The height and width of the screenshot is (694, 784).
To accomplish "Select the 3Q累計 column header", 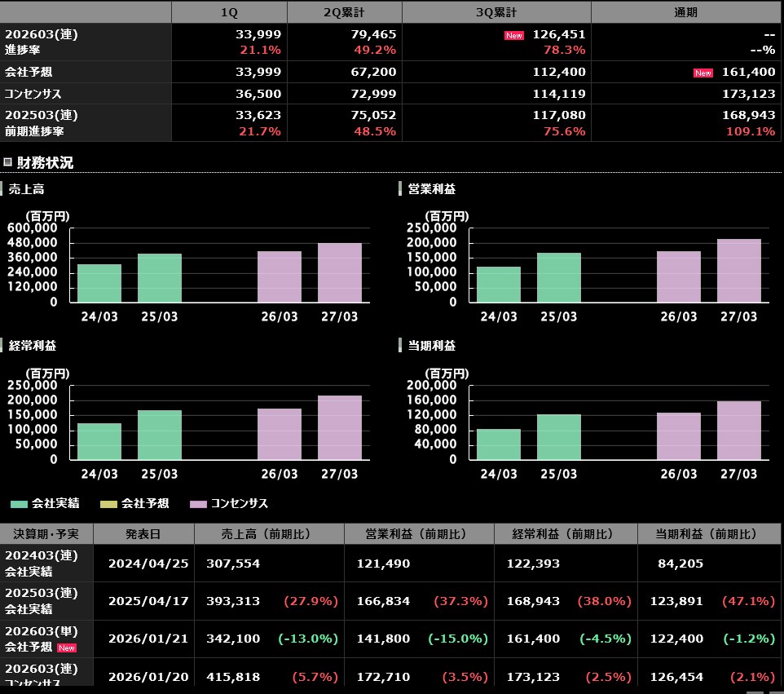I will tap(496, 12).
